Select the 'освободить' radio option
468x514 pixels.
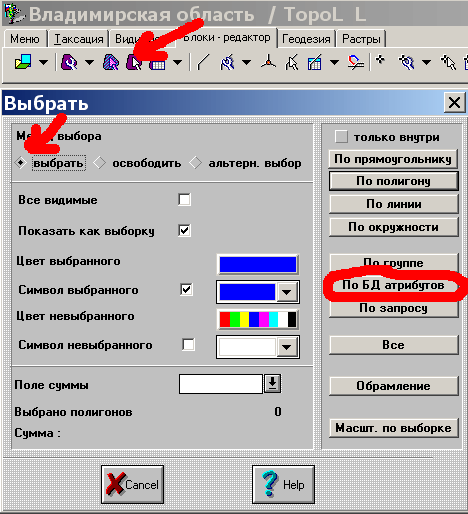coord(100,163)
